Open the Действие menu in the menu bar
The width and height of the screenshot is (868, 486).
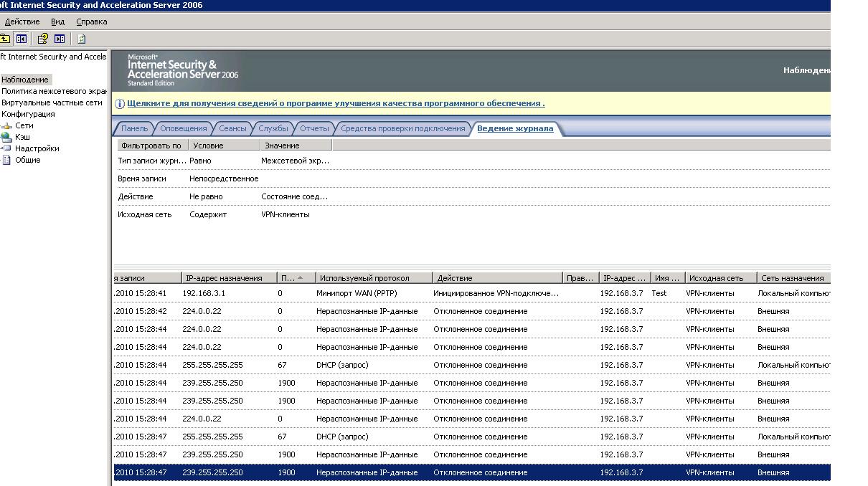(x=22, y=22)
